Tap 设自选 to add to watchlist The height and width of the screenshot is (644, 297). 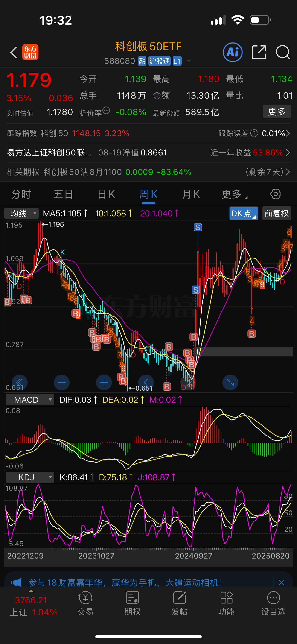click(x=273, y=604)
